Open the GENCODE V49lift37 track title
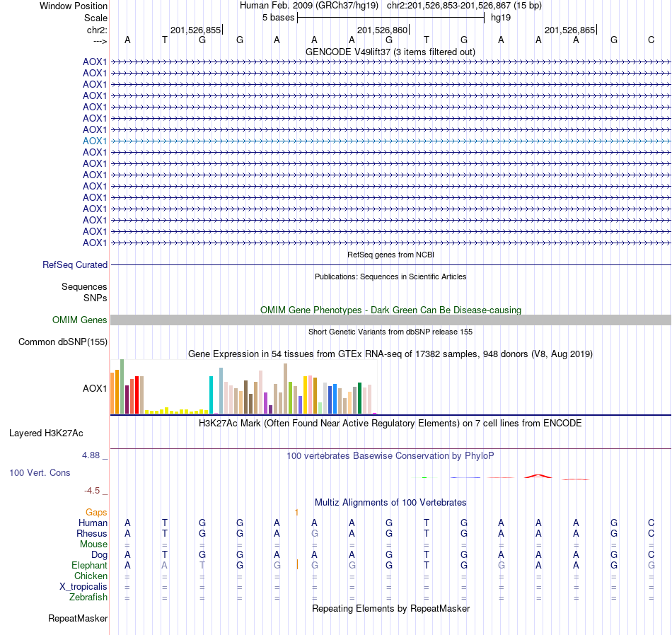Viewport: 672px width, 635px height. (390, 52)
